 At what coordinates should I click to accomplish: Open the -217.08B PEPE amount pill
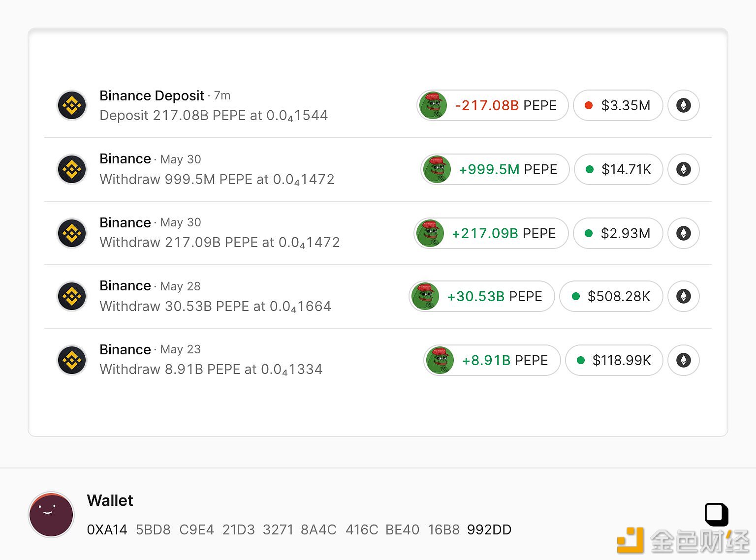tap(492, 105)
